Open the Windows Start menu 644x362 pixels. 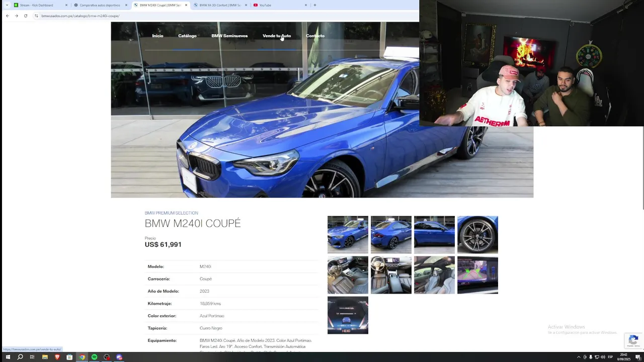(x=8, y=357)
